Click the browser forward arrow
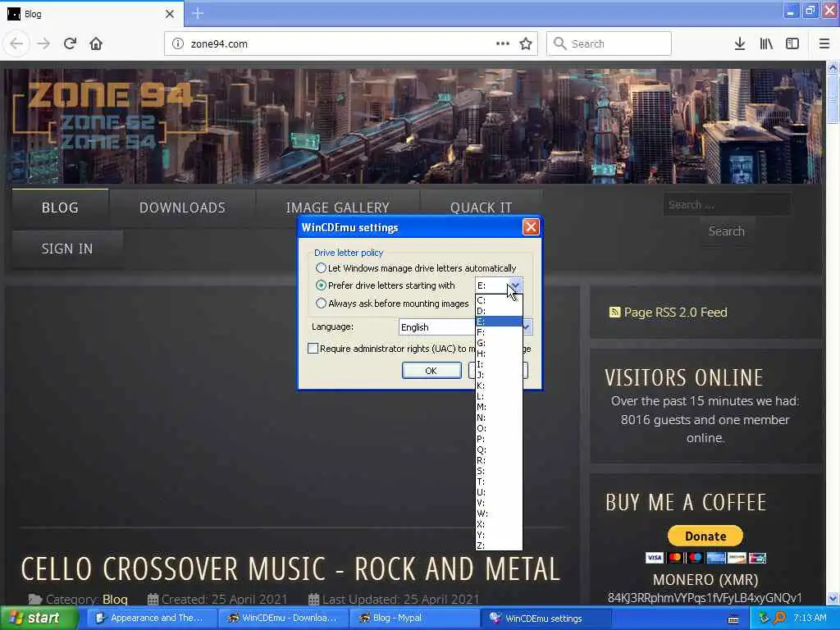Screen dimensions: 840x630 43,43
